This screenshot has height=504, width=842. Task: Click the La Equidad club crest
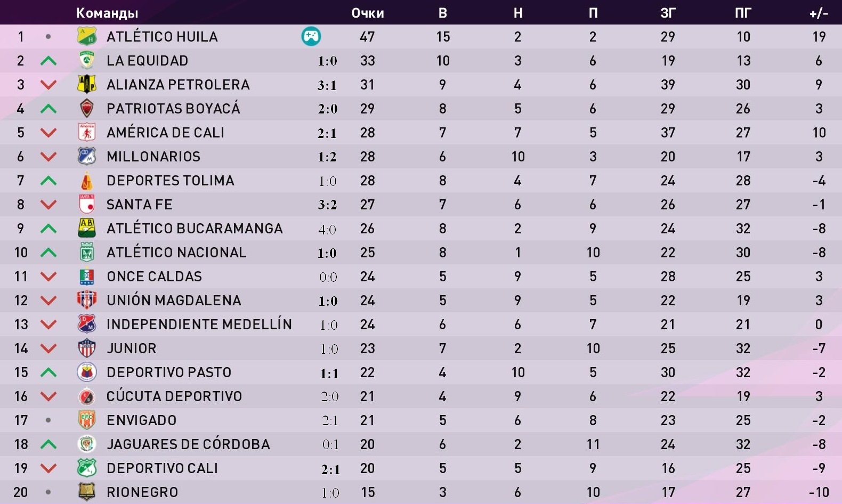click(87, 60)
